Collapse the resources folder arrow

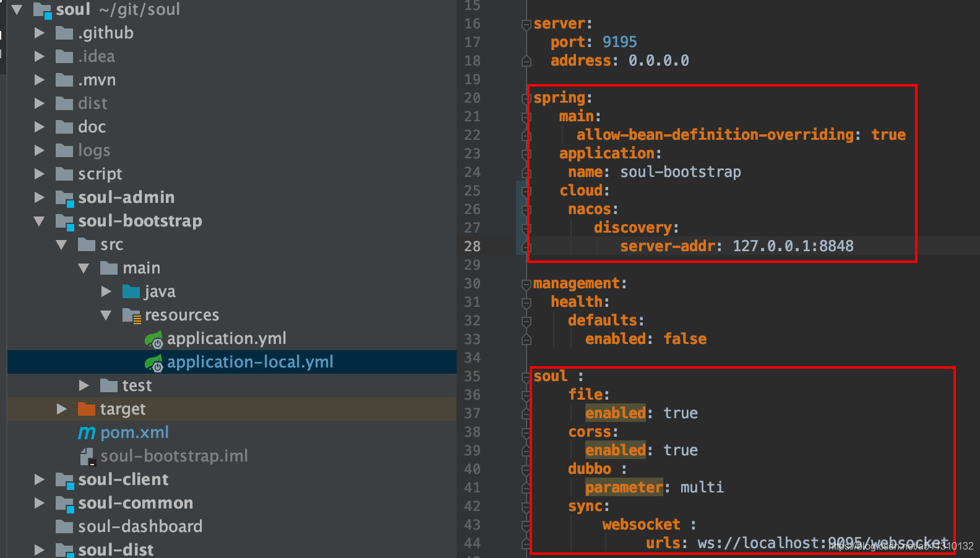[x=106, y=315]
